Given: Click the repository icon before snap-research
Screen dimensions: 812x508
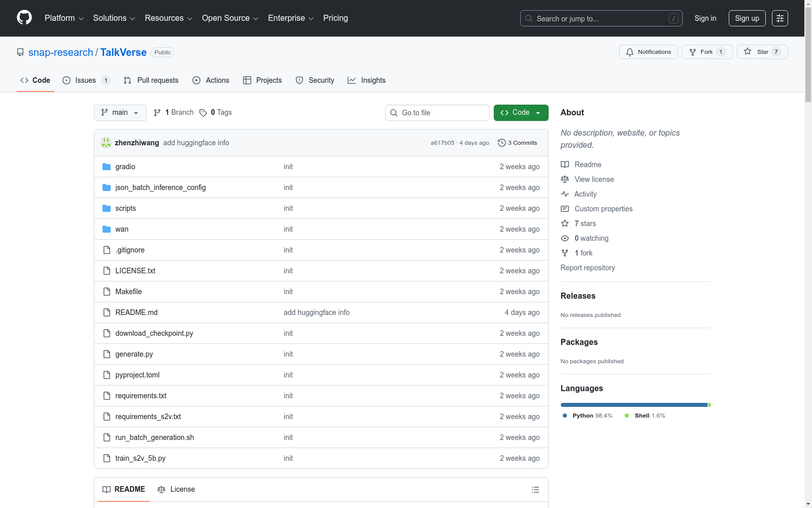Looking at the screenshot, I should tap(20, 52).
